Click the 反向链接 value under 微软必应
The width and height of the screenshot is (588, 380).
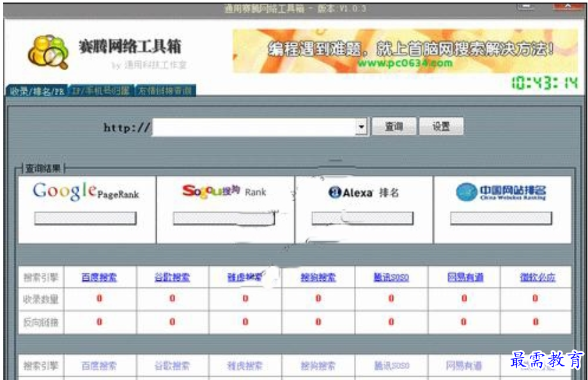tap(536, 321)
